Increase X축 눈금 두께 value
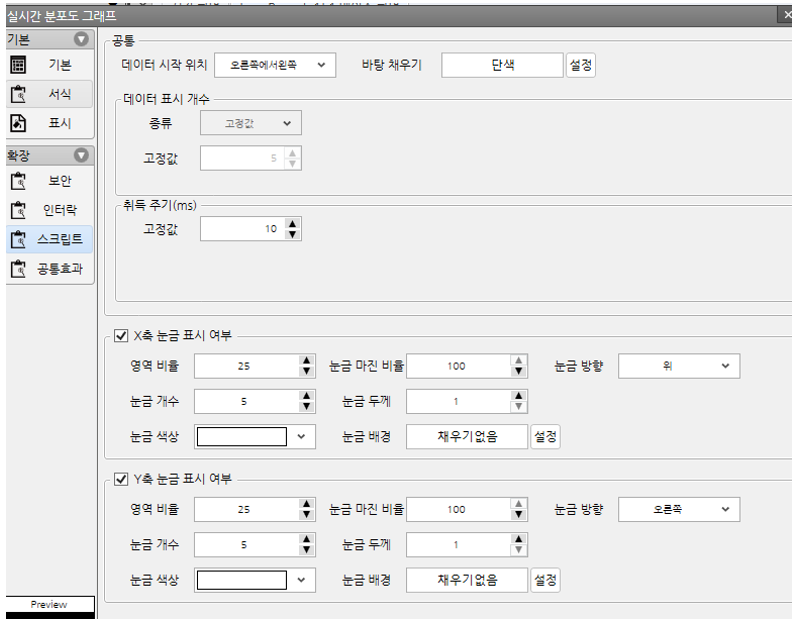This screenshot has height=625, width=797. click(x=518, y=396)
